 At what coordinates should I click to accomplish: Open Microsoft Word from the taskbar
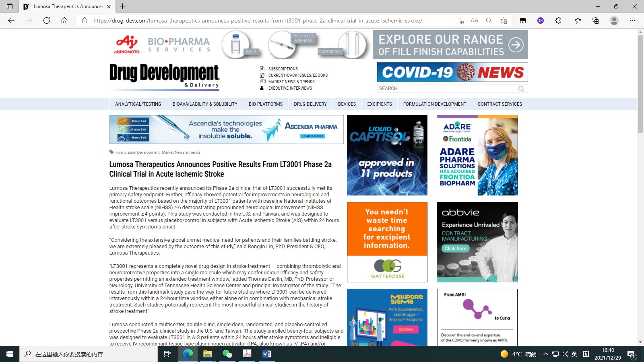[266, 354]
